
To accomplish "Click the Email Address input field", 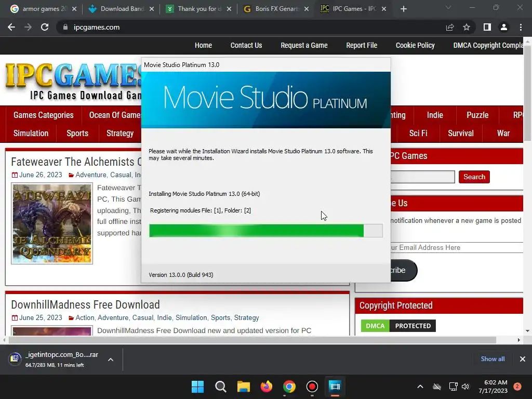I will click(457, 248).
